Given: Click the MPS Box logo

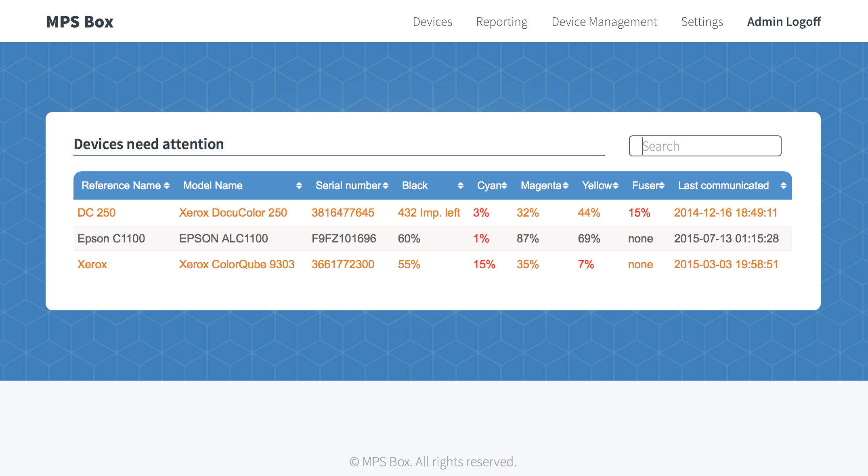Looking at the screenshot, I should (80, 22).
